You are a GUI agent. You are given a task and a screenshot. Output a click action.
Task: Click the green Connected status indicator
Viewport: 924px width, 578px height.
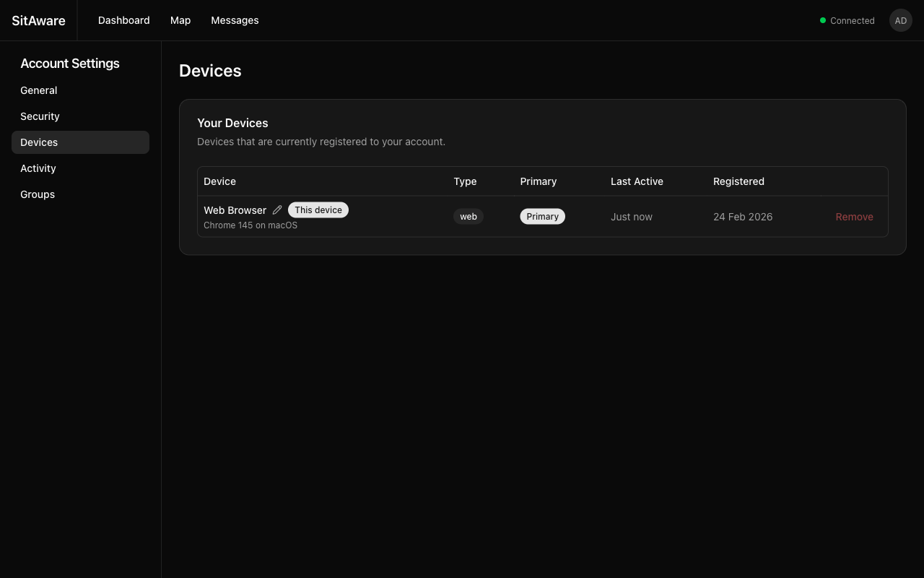[847, 21]
